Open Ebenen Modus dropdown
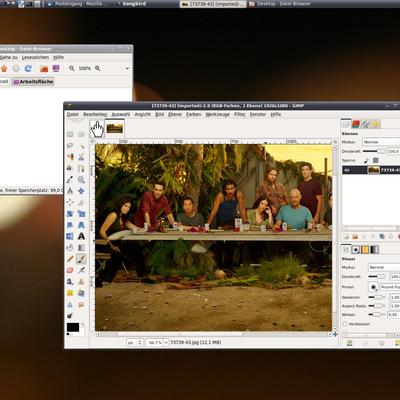 coord(381,142)
